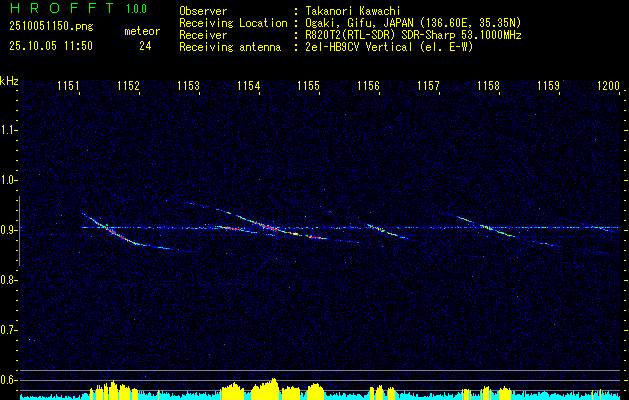The image size is (629, 400).
Task: Click the 1151 time axis label
Action: click(x=68, y=86)
